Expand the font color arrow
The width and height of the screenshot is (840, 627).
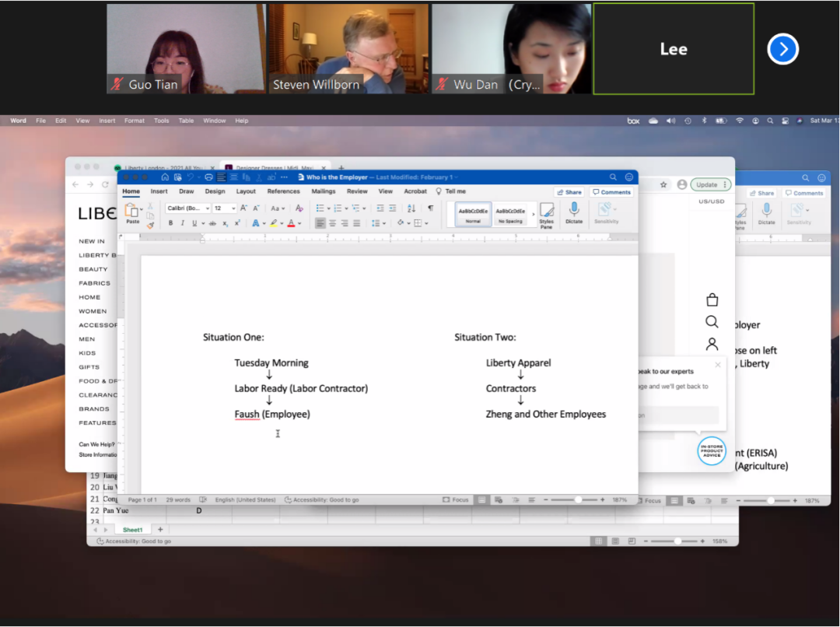point(299,223)
